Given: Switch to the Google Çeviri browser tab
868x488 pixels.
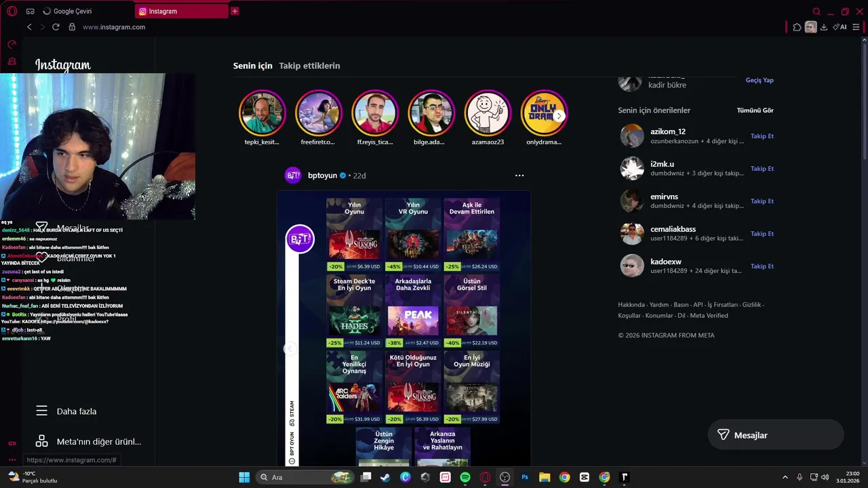Looking at the screenshot, I should pyautogui.click(x=85, y=12).
